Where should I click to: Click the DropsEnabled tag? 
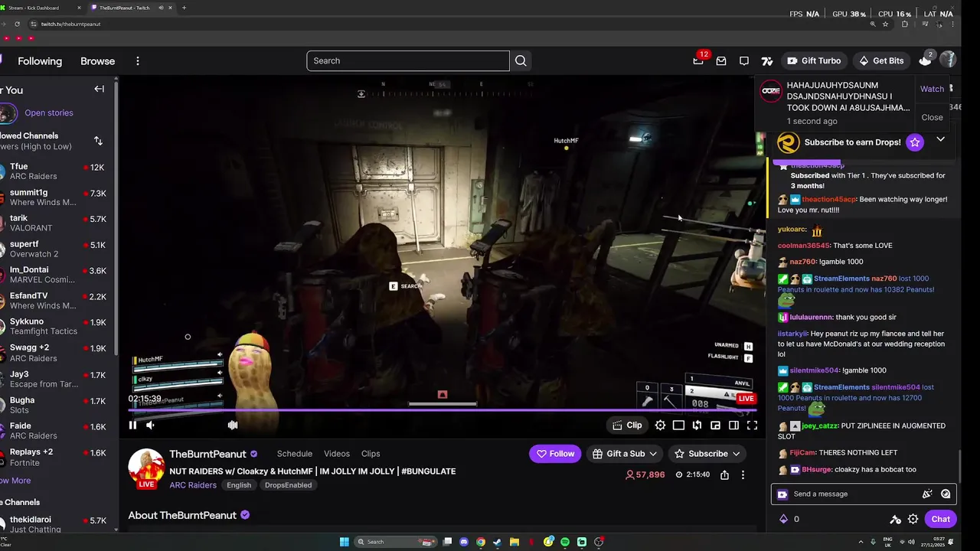[288, 485]
